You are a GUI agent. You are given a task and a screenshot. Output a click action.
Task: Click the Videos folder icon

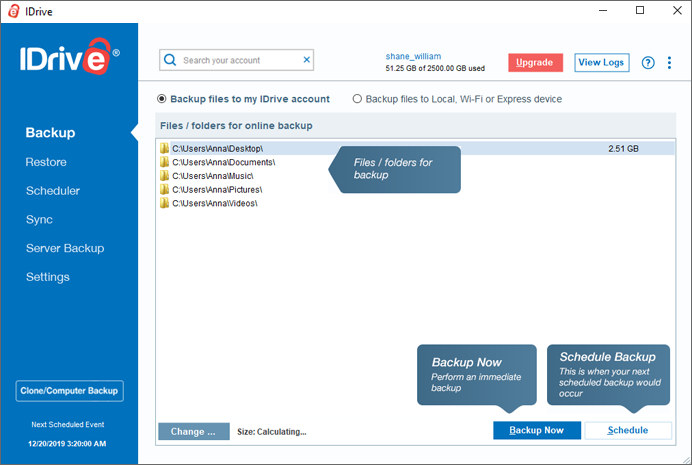pyautogui.click(x=165, y=203)
